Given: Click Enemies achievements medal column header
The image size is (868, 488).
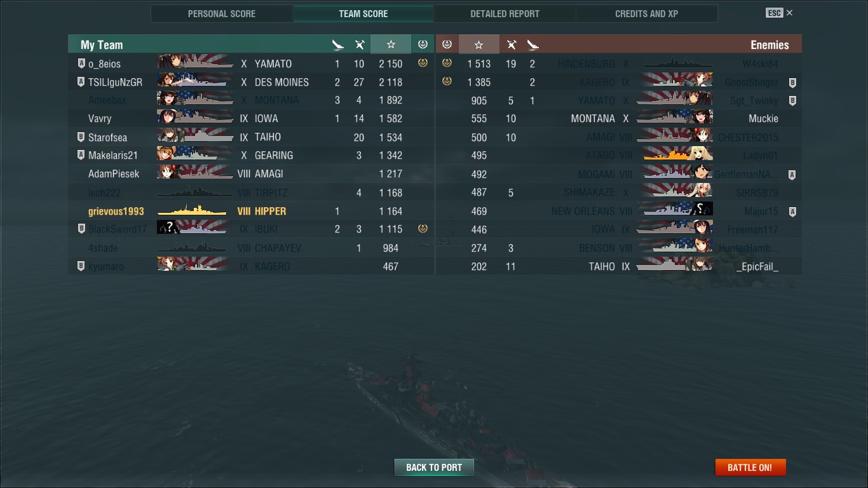Looking at the screenshot, I should [447, 44].
